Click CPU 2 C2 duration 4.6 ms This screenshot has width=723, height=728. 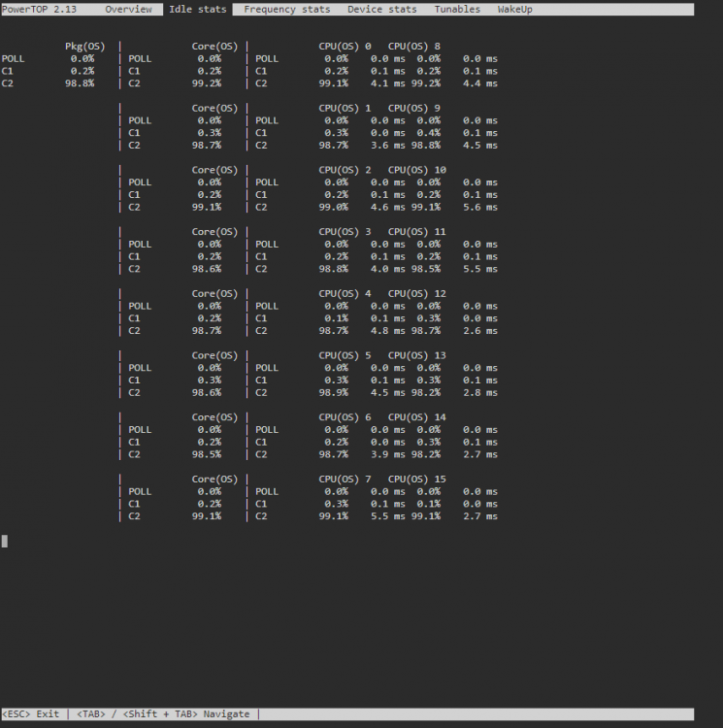coord(388,207)
